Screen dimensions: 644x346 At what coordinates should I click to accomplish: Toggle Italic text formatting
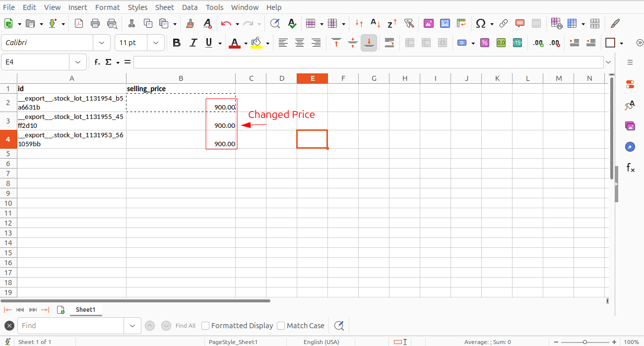(x=193, y=43)
